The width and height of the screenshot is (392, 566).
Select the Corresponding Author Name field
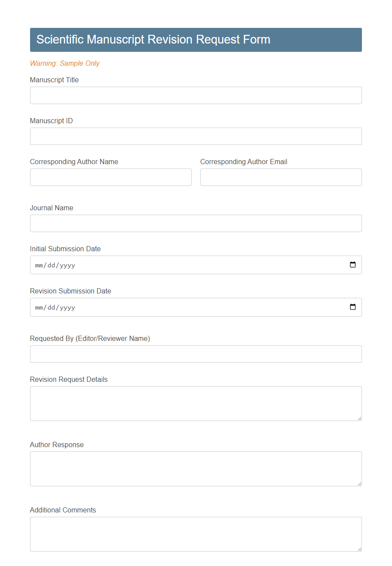[x=110, y=177]
